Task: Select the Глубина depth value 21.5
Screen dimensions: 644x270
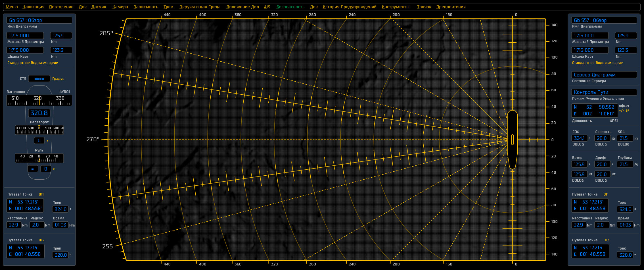Action: pyautogui.click(x=625, y=164)
